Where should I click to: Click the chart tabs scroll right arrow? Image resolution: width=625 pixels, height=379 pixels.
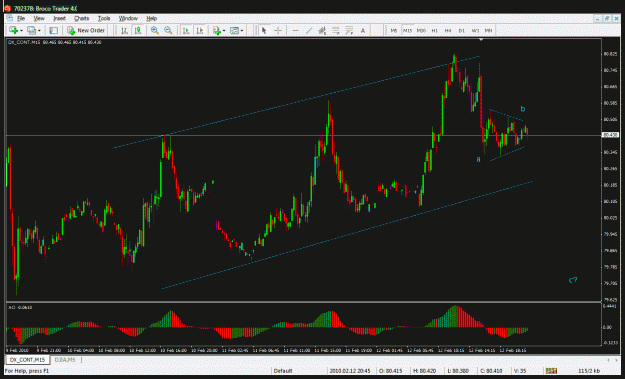coord(617,360)
